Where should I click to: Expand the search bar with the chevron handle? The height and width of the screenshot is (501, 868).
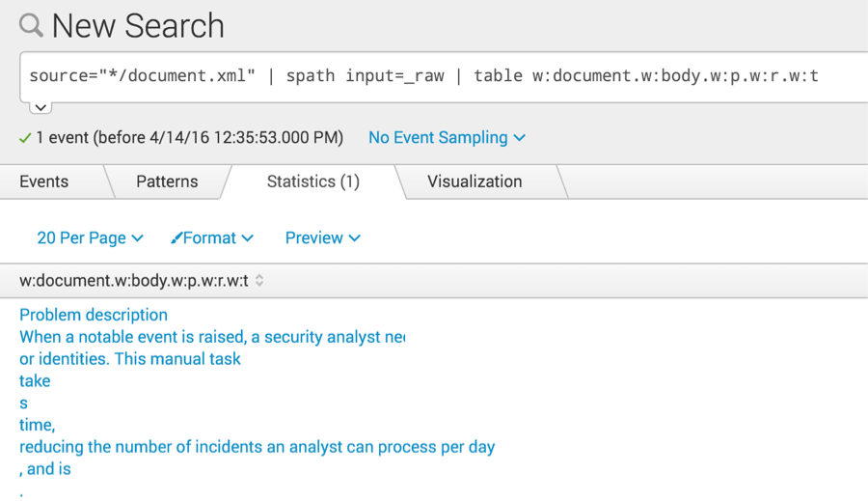(x=41, y=107)
